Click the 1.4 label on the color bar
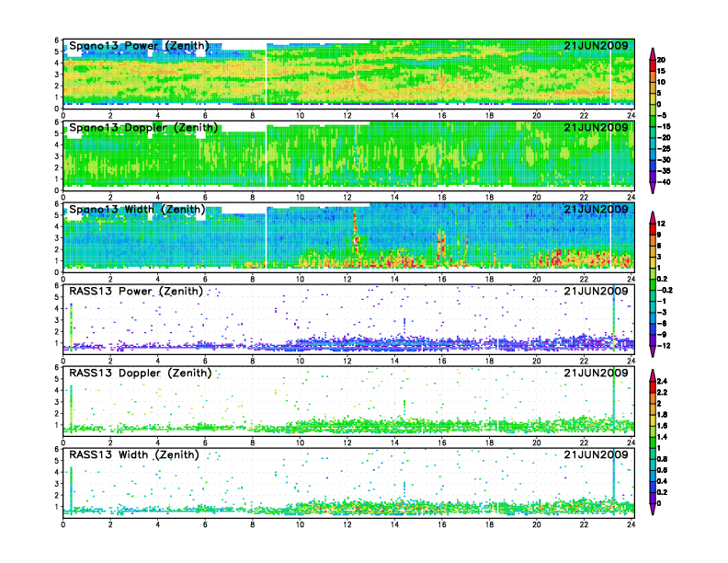This screenshot has width=728, height=563. [x=662, y=437]
